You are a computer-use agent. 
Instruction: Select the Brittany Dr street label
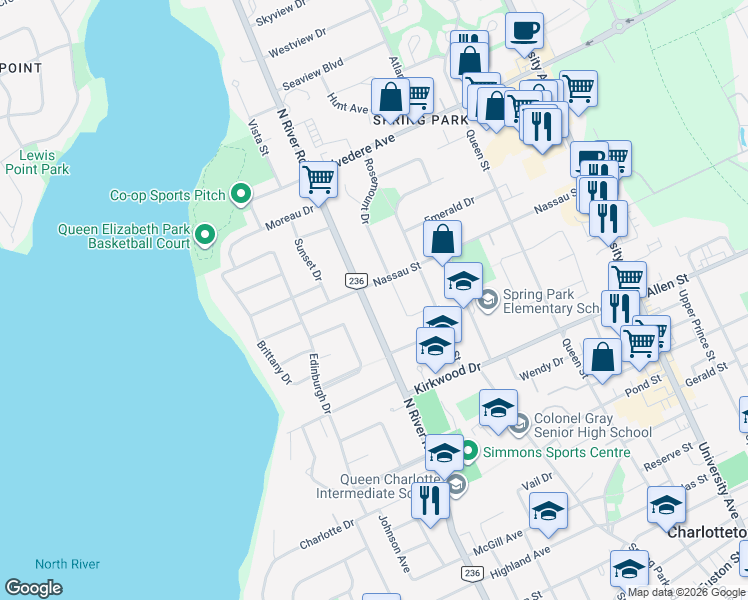click(x=274, y=362)
